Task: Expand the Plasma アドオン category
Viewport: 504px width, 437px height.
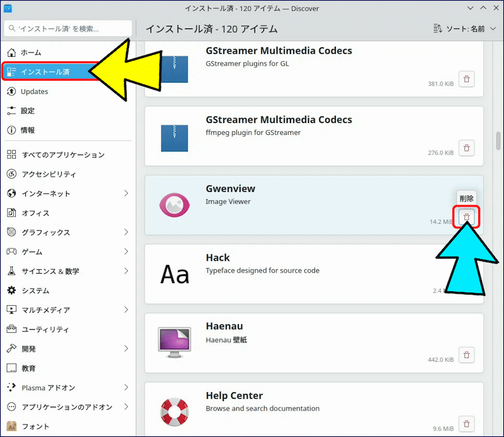Action: [x=126, y=387]
